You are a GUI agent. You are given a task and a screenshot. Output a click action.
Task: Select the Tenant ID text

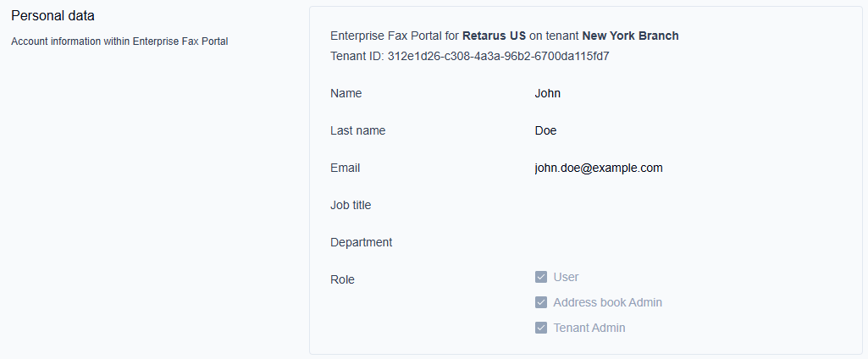coord(470,57)
